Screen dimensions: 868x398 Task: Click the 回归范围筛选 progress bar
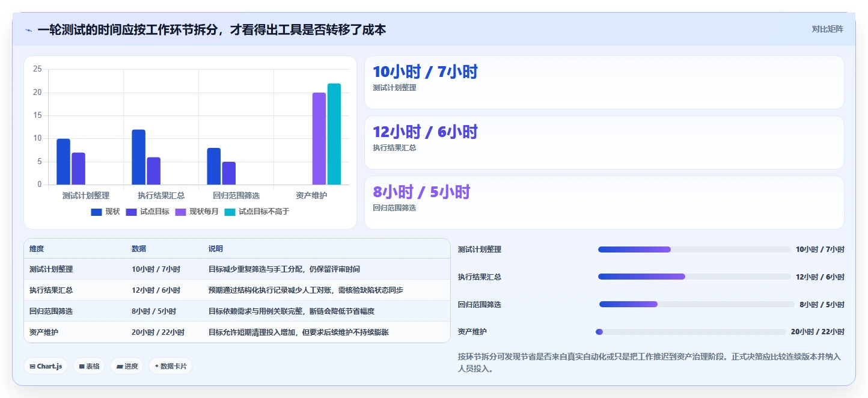point(697,304)
